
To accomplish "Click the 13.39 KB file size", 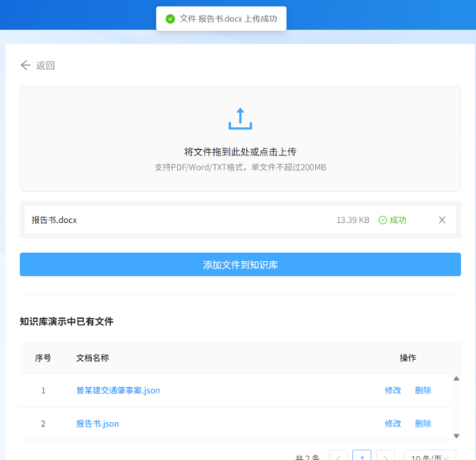I will [x=353, y=220].
